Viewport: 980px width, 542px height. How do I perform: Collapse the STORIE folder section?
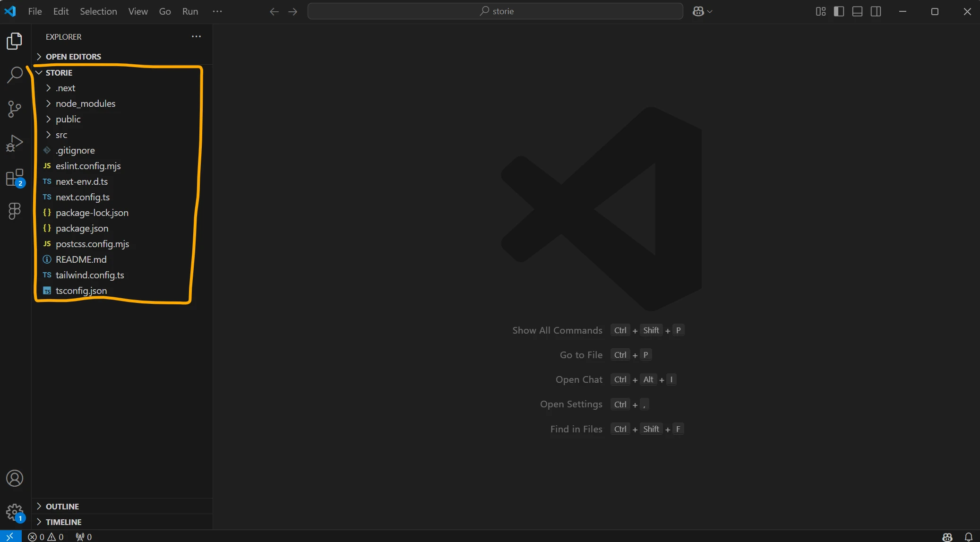coord(122,73)
